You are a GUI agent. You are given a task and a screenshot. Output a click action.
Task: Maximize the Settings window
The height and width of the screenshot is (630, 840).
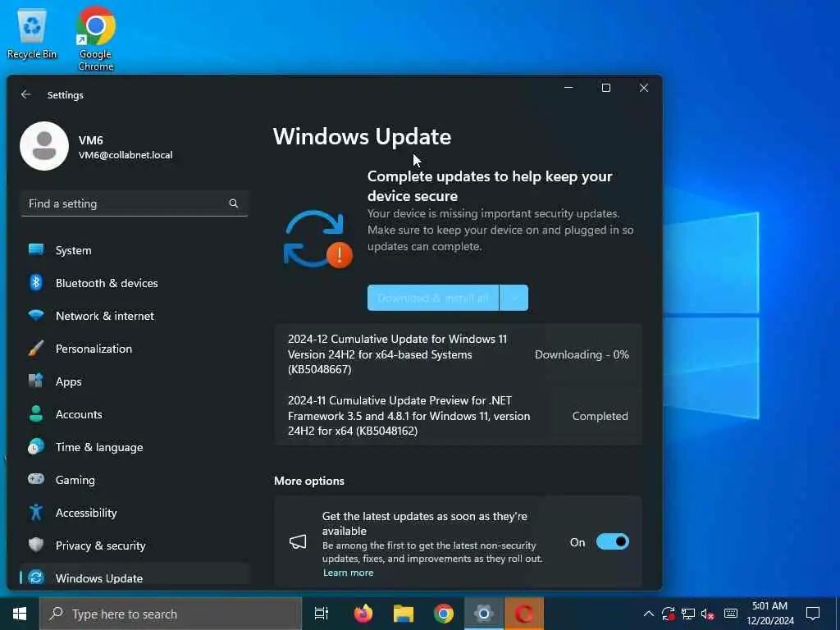606,88
